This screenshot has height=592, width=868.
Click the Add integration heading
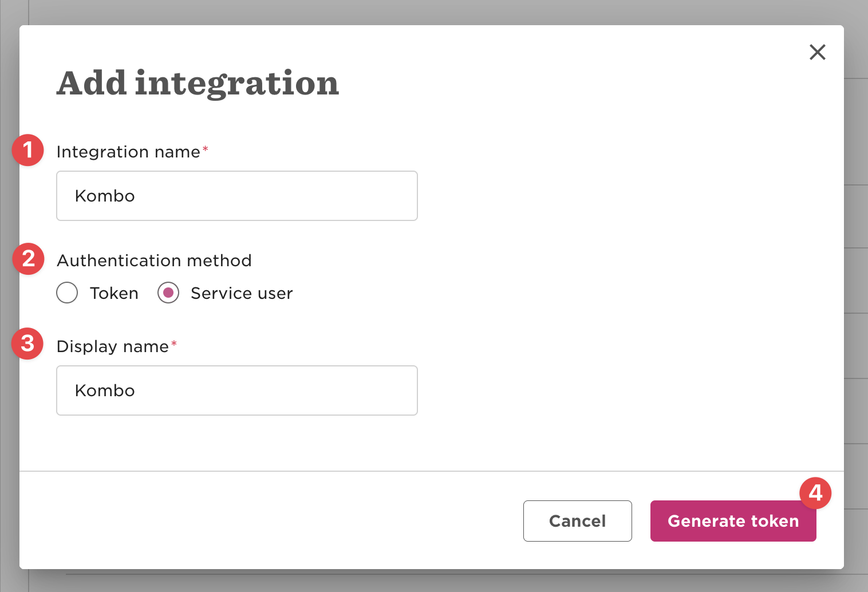pyautogui.click(x=198, y=83)
